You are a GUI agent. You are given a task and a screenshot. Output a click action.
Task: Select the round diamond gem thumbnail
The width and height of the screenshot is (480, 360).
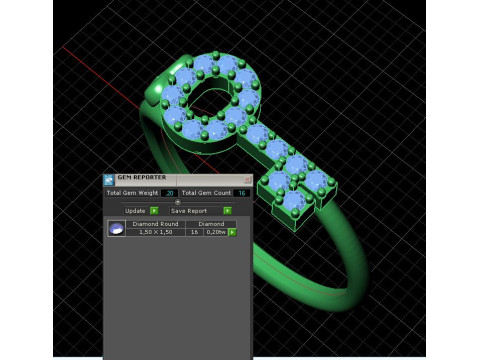[x=116, y=228]
